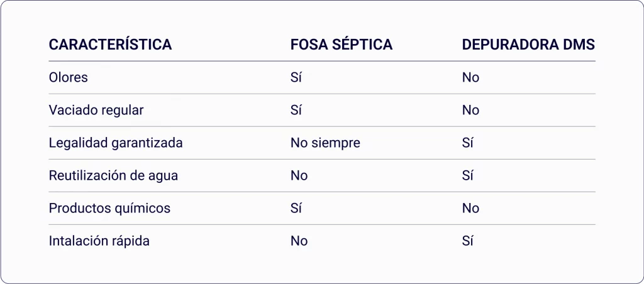Select Depuradora DMS value for Reutilización de agua
Image resolution: width=644 pixels, height=284 pixels.
click(x=467, y=176)
